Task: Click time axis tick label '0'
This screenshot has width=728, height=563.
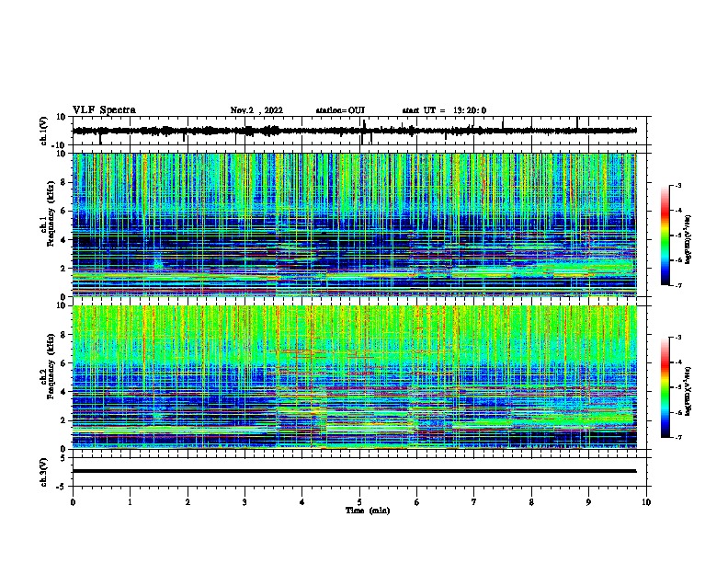Action: pyautogui.click(x=73, y=502)
